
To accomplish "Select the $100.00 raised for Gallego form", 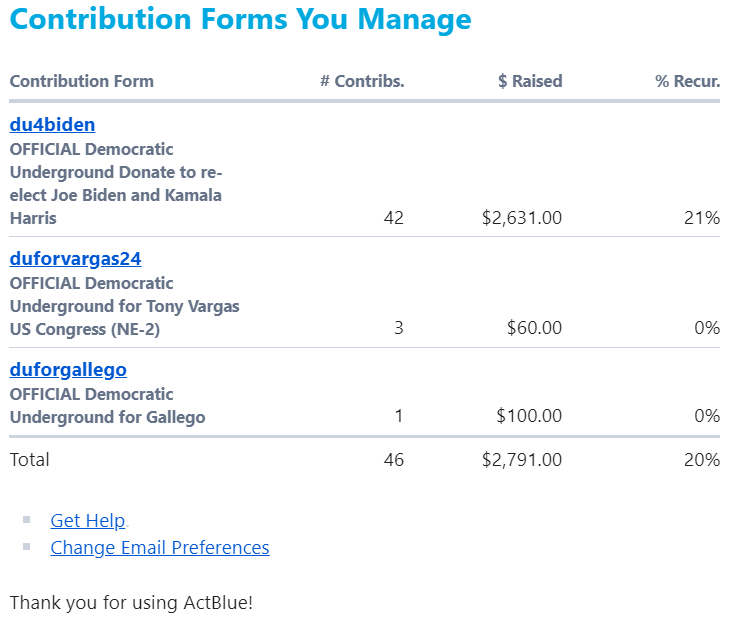I will click(529, 416).
